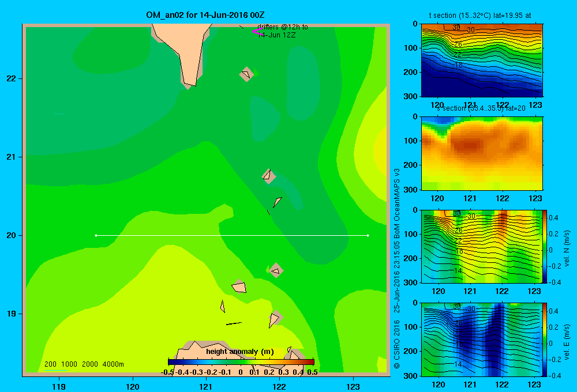
Task: Click the vel. E (m/s) axis label
Action: (567, 341)
